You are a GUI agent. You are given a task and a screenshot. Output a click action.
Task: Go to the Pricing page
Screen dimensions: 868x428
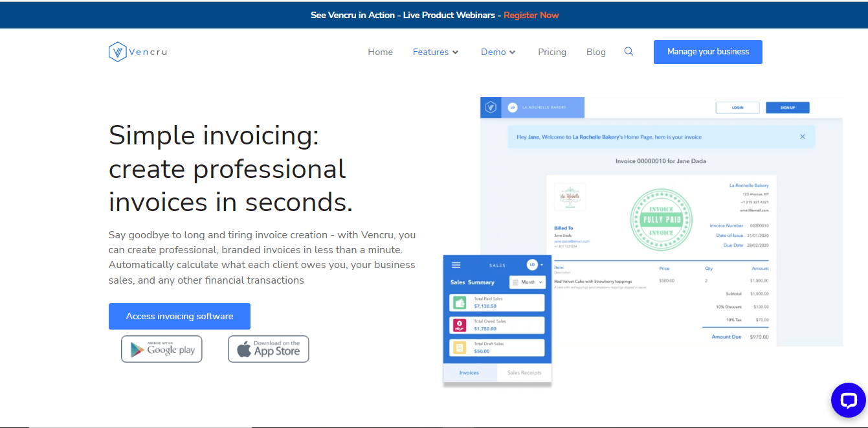tap(552, 52)
